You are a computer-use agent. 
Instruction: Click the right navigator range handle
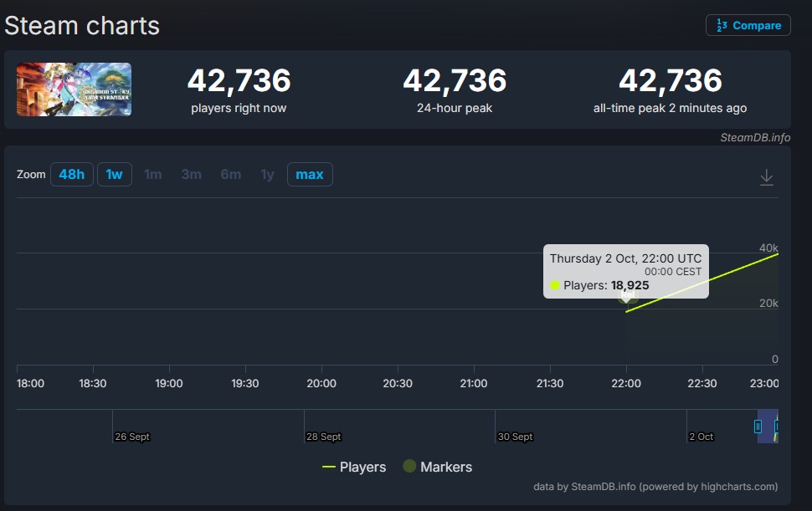[x=776, y=427]
